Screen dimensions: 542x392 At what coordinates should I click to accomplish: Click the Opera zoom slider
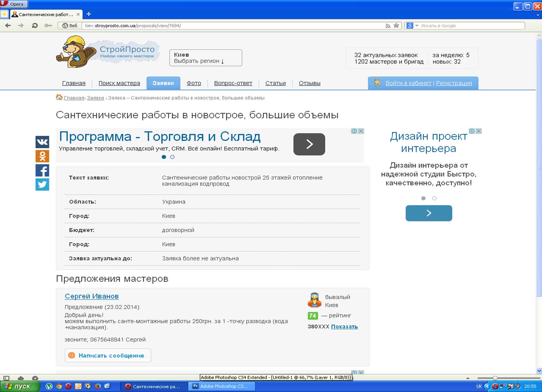(x=508, y=378)
